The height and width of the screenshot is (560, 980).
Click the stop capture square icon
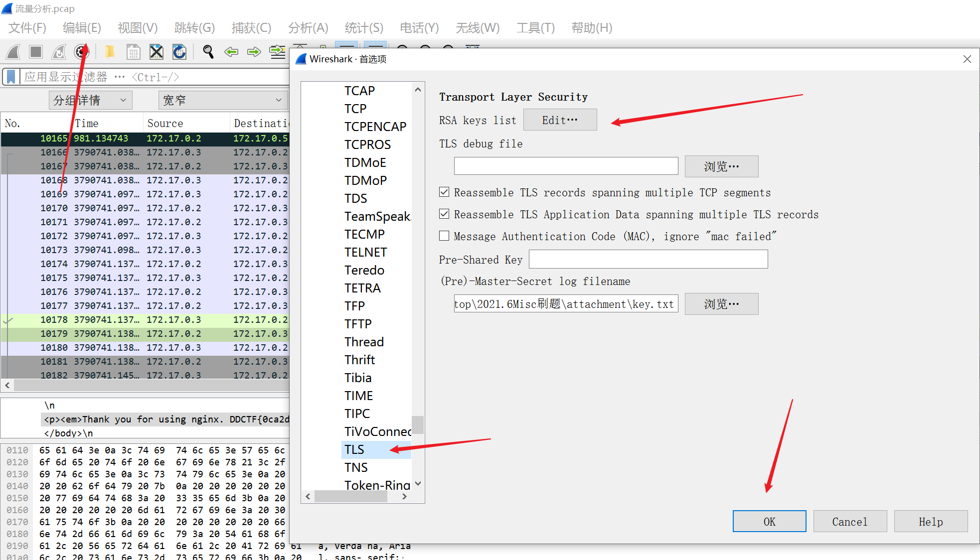[36, 52]
